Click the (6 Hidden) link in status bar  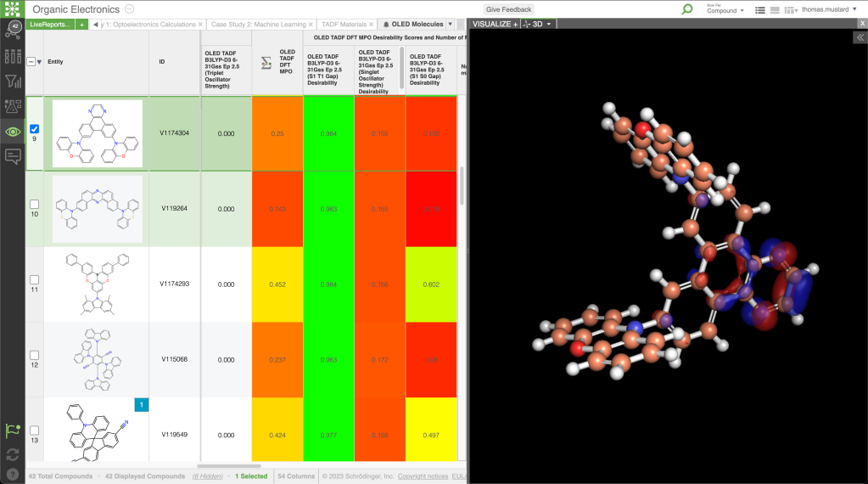coord(208,476)
